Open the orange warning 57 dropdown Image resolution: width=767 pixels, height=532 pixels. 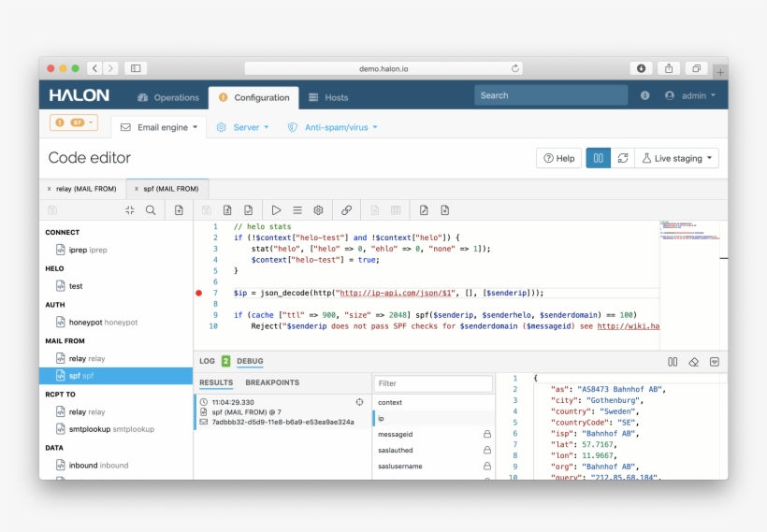coord(74,122)
